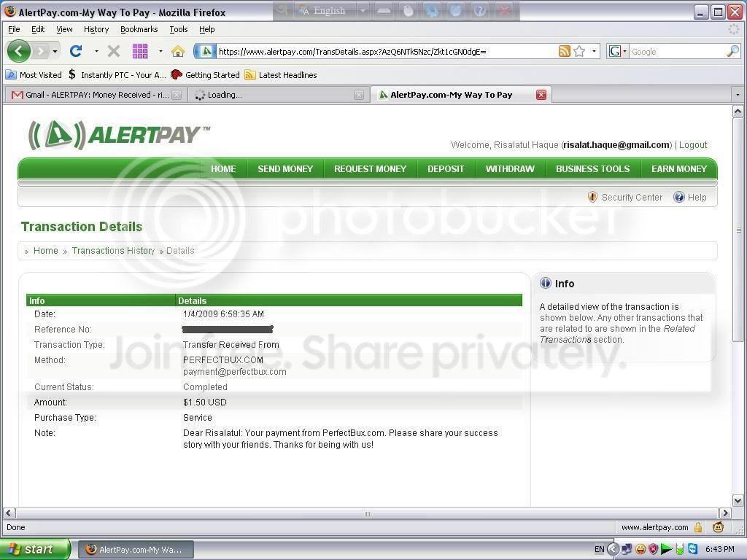
Task: Switch to the Loading tab
Action: [x=279, y=95]
